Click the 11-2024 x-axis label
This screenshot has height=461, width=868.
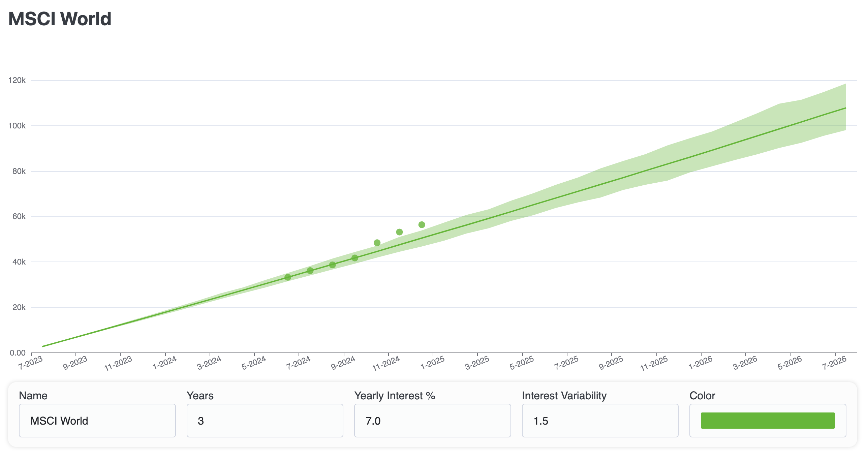[x=386, y=364]
